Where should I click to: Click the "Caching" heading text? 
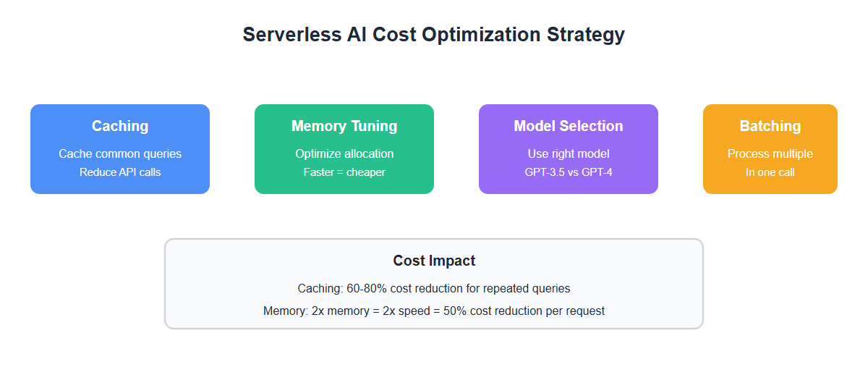tap(120, 126)
